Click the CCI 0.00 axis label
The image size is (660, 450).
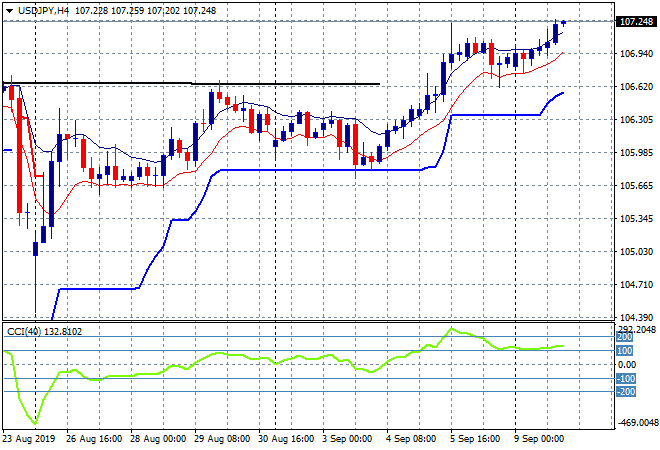(628, 365)
